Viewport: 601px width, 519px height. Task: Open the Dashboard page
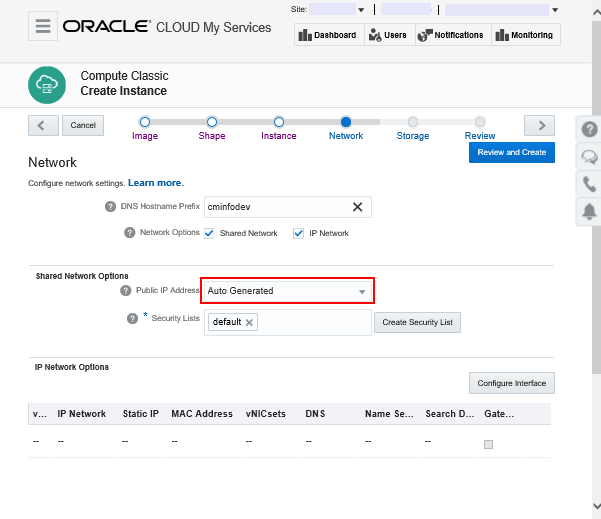pyautogui.click(x=328, y=35)
